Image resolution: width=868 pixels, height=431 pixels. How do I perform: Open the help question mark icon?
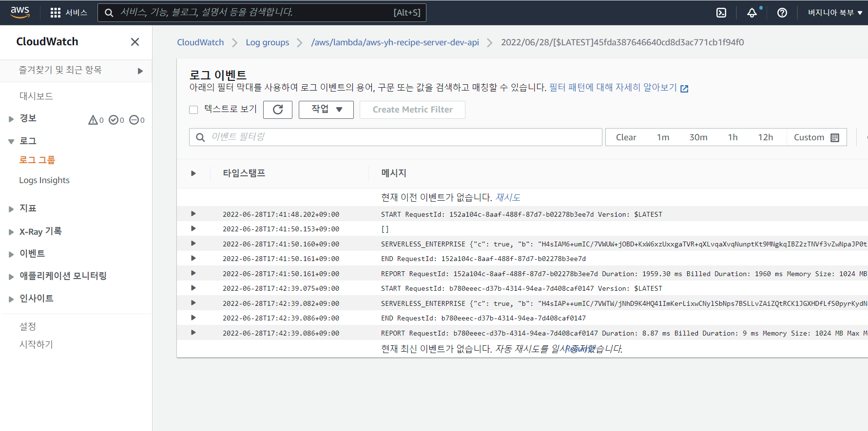coord(782,13)
